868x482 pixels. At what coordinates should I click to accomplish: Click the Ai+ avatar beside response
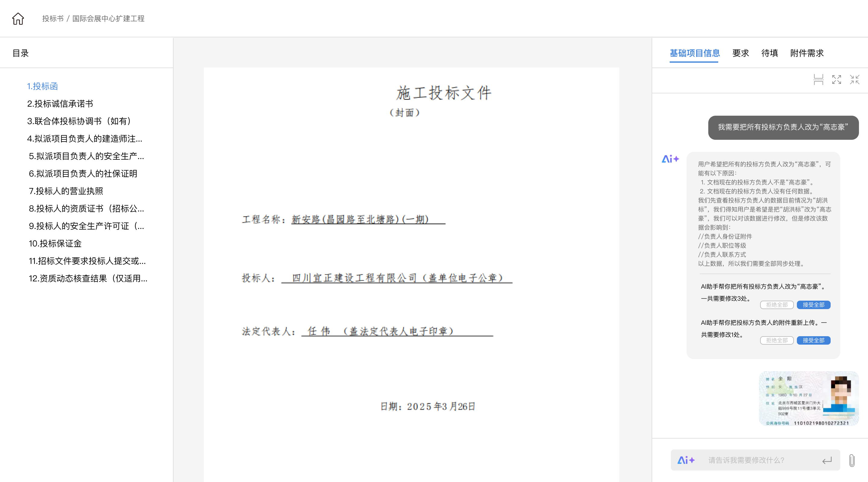[670, 159]
